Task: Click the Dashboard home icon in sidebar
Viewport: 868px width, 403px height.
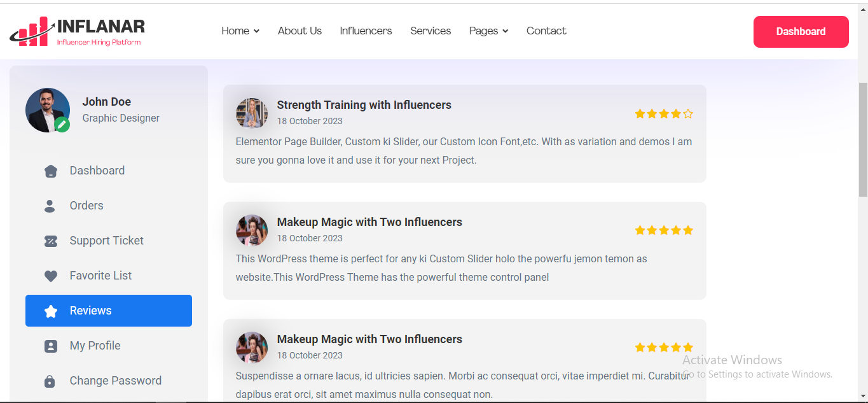Action: pyautogui.click(x=51, y=171)
